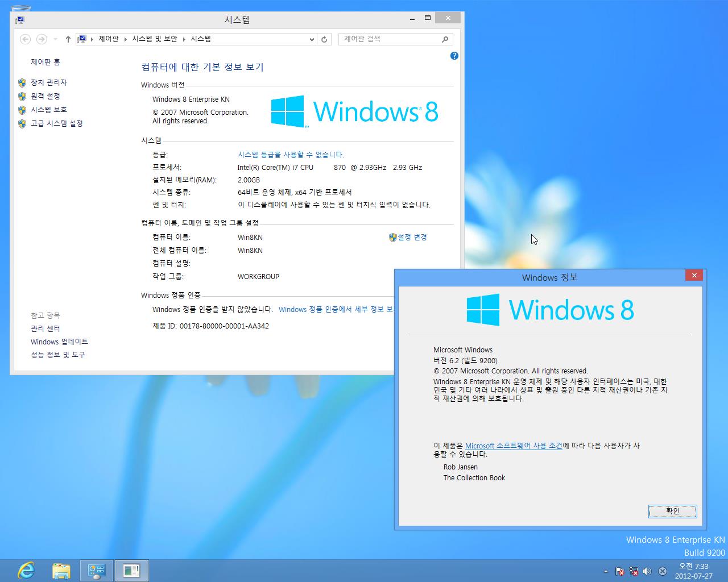Click 설정 변경 link
This screenshot has height=582, width=728.
pyautogui.click(x=412, y=237)
